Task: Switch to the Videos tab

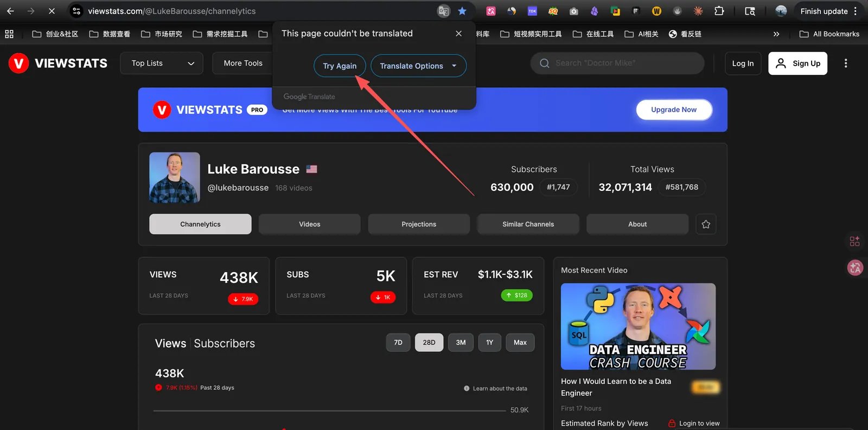Action: (x=310, y=224)
